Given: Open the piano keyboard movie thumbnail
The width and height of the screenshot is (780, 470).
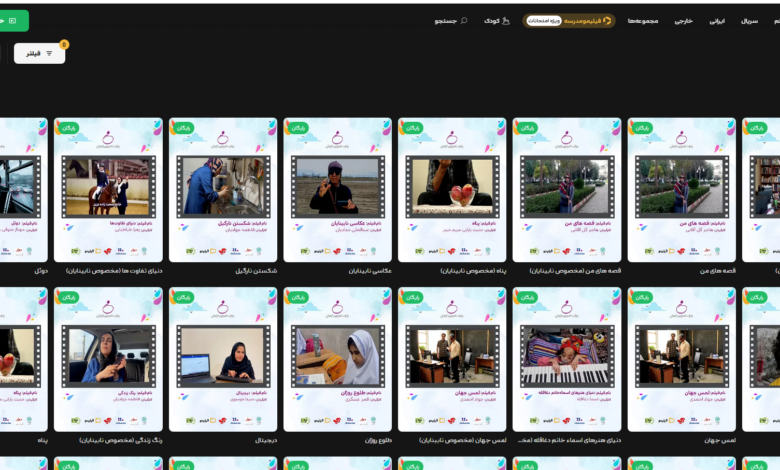Looking at the screenshot, I should pyautogui.click(x=566, y=356).
